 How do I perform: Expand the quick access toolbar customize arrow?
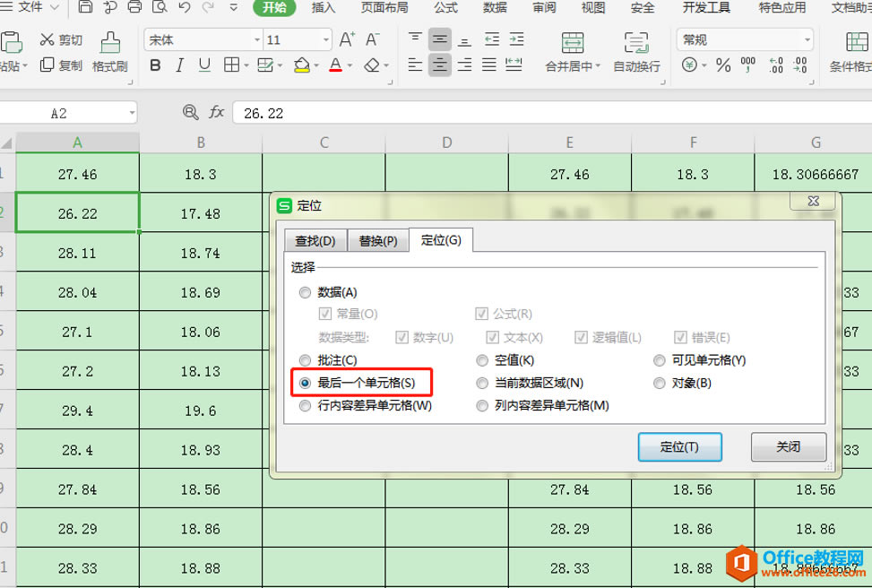pos(234,7)
